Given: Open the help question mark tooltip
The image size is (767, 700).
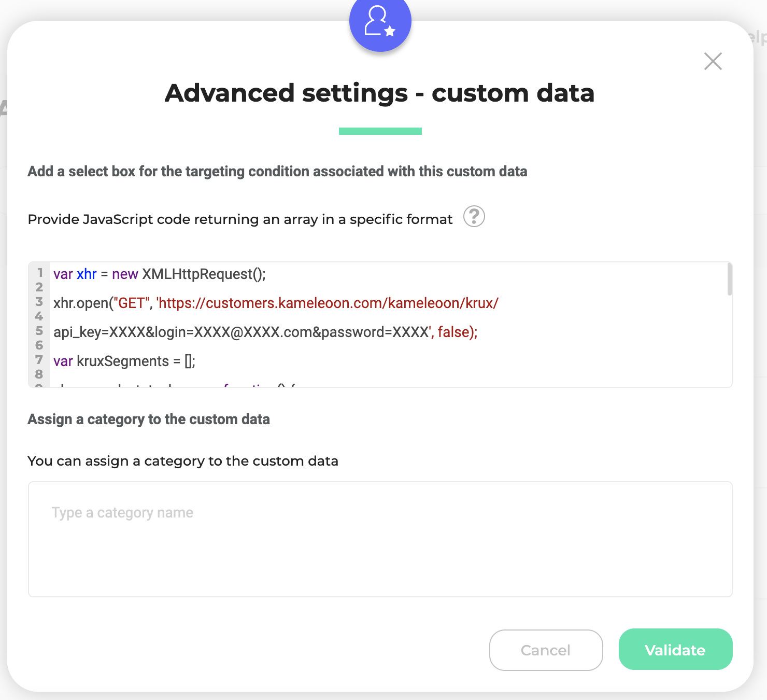Looking at the screenshot, I should 474,217.
